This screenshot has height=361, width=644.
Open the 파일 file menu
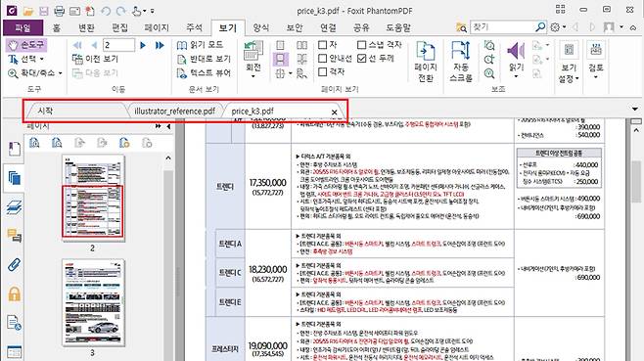[x=23, y=27]
